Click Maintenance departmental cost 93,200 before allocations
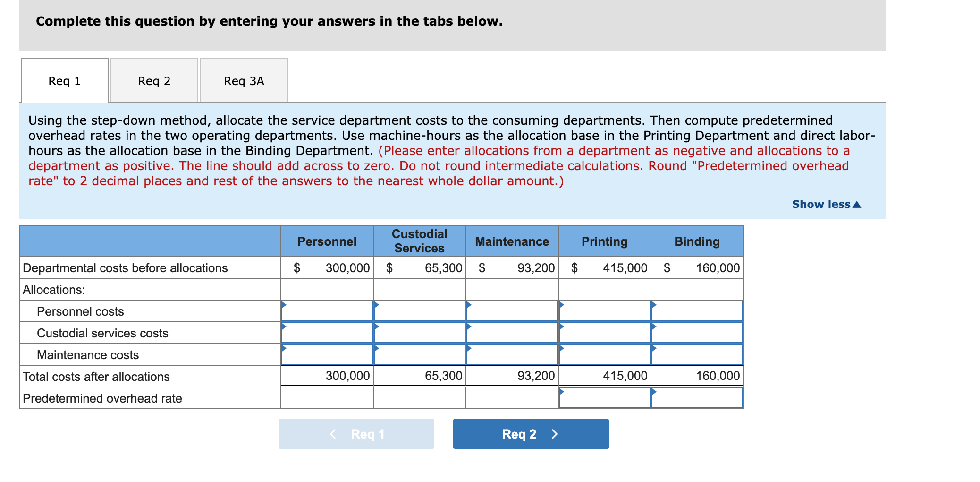The image size is (980, 482). click(536, 268)
